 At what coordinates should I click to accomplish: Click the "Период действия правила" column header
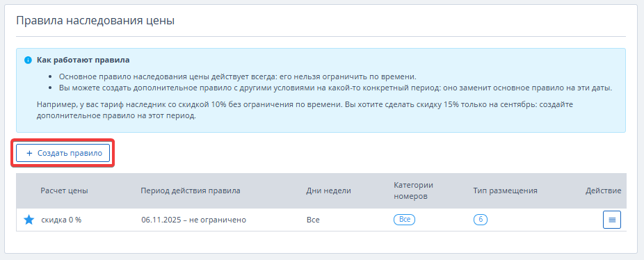tap(191, 190)
